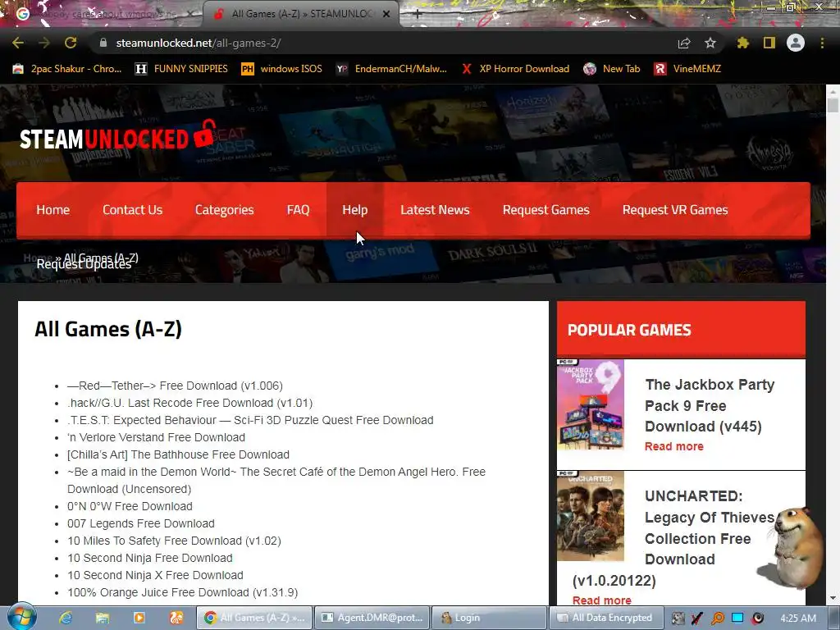The image size is (840, 630).
Task: Open Contact Us in the navigation
Action: pyautogui.click(x=132, y=210)
